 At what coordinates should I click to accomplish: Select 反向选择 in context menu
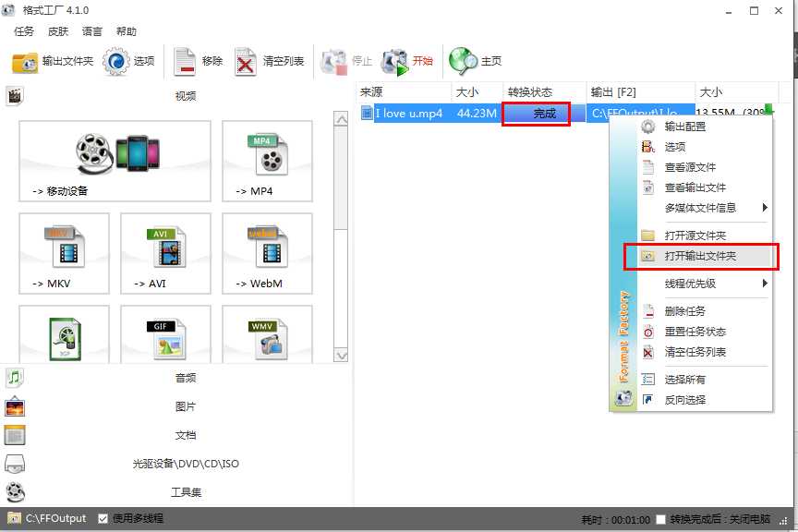705,400
